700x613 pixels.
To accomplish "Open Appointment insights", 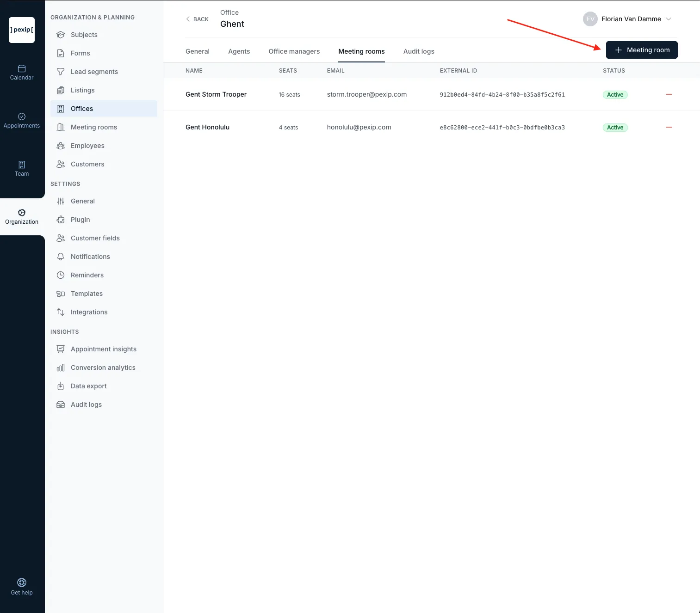I will pos(104,349).
